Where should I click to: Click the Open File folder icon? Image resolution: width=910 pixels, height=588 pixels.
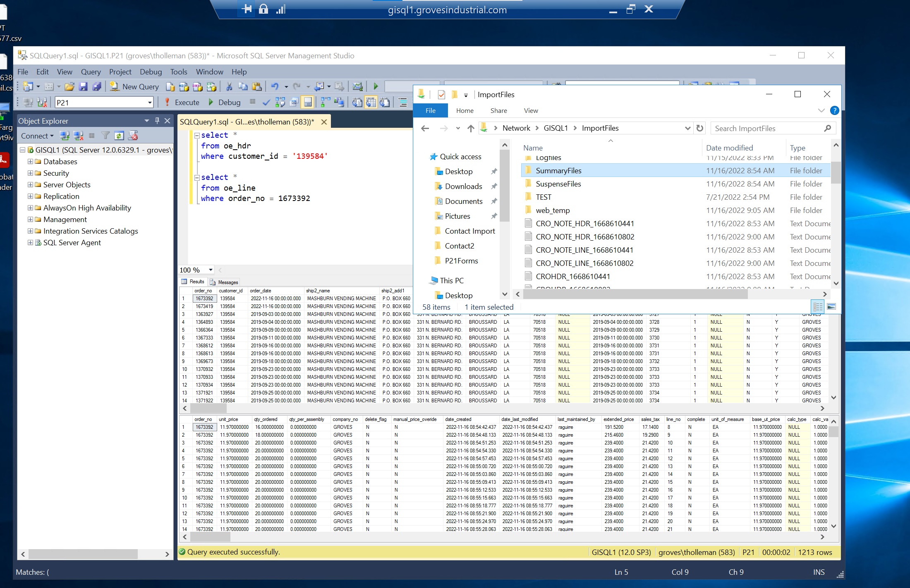point(69,86)
